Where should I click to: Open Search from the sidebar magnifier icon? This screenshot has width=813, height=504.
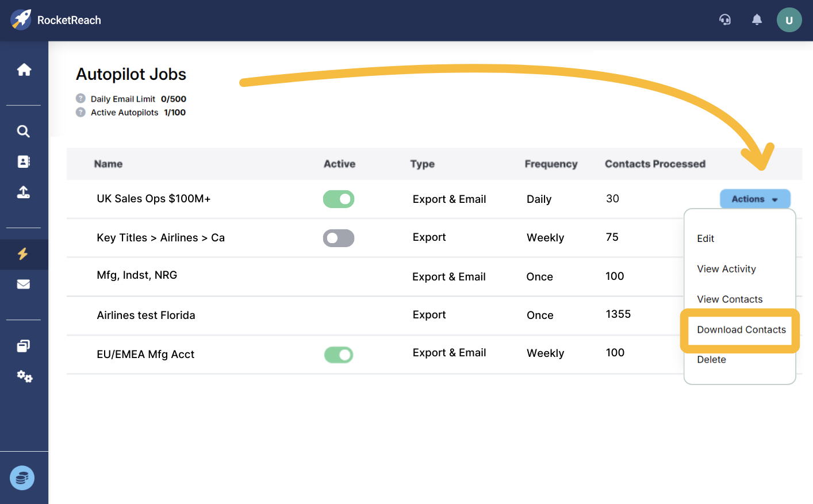coord(24,132)
